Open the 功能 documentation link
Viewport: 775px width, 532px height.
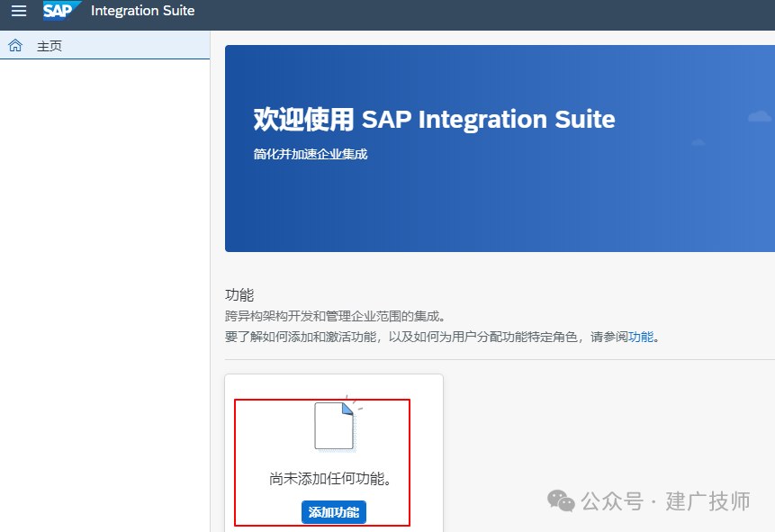click(x=641, y=337)
